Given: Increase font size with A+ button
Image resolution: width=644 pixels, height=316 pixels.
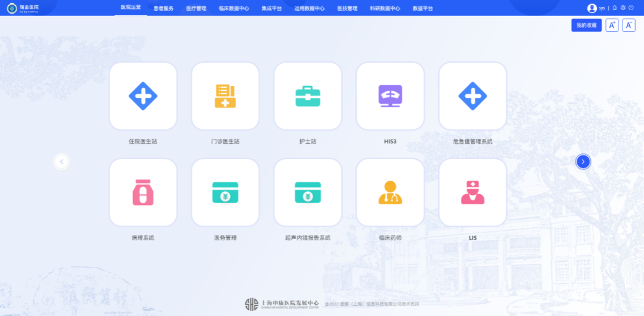Looking at the screenshot, I should [612, 25].
